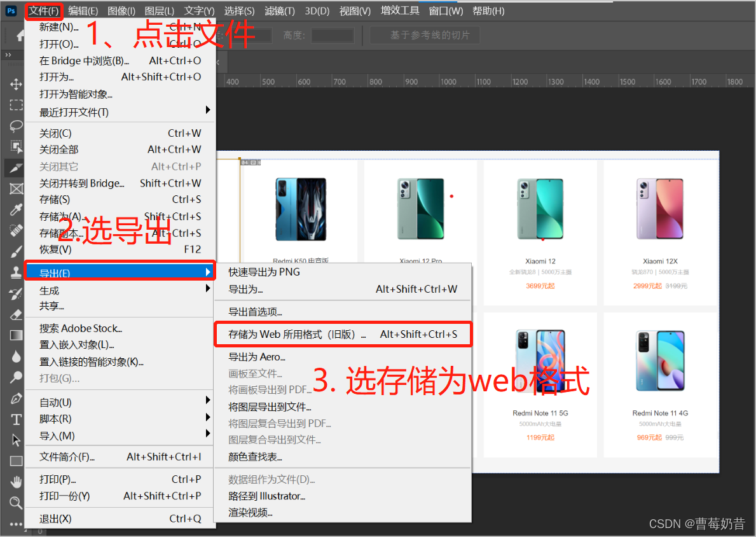The width and height of the screenshot is (756, 537).
Task: Open the 选择(S) menu
Action: click(x=239, y=11)
